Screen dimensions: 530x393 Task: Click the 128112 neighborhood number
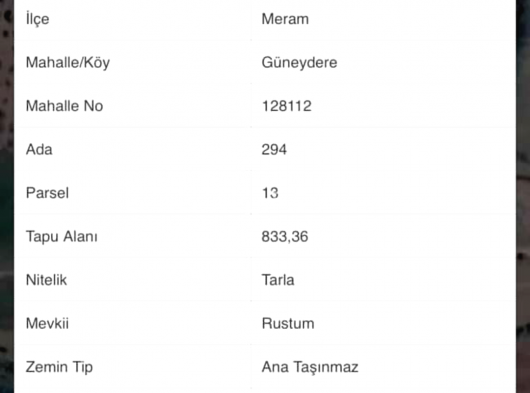tap(287, 106)
